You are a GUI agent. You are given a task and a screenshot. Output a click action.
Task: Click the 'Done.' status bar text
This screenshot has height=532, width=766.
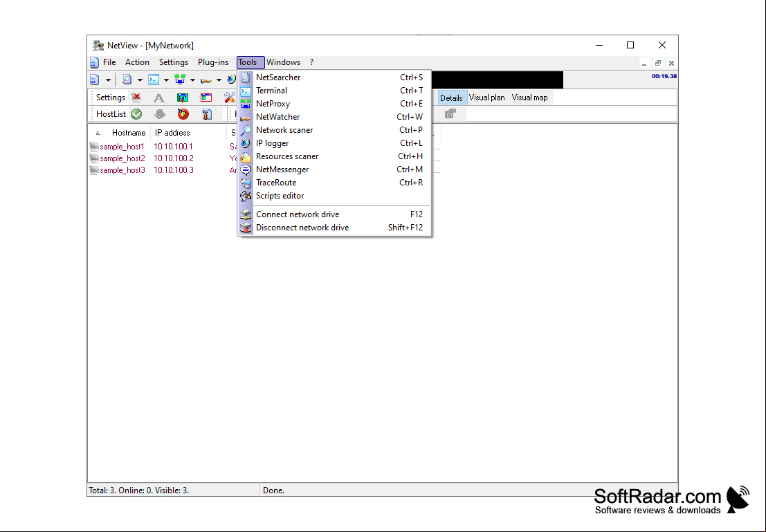[273, 490]
